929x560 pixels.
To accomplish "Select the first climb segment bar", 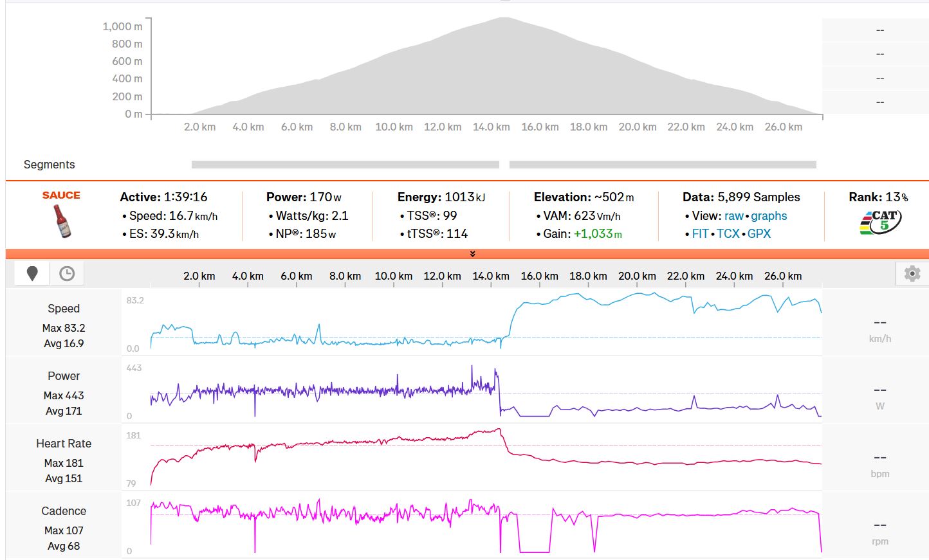I will pyautogui.click(x=345, y=165).
